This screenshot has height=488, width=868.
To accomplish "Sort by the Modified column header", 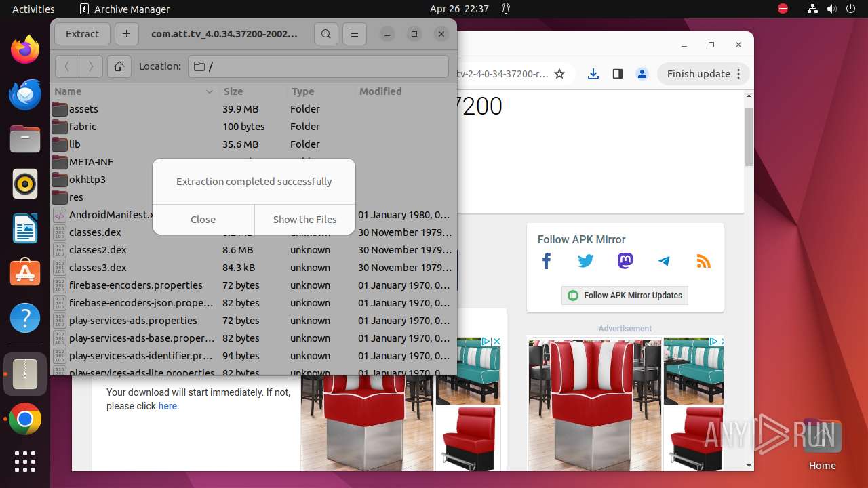I will [405, 91].
